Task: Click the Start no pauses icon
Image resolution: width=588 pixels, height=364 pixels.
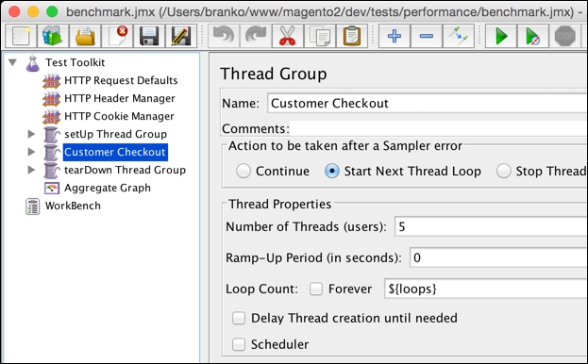Action: [533, 37]
